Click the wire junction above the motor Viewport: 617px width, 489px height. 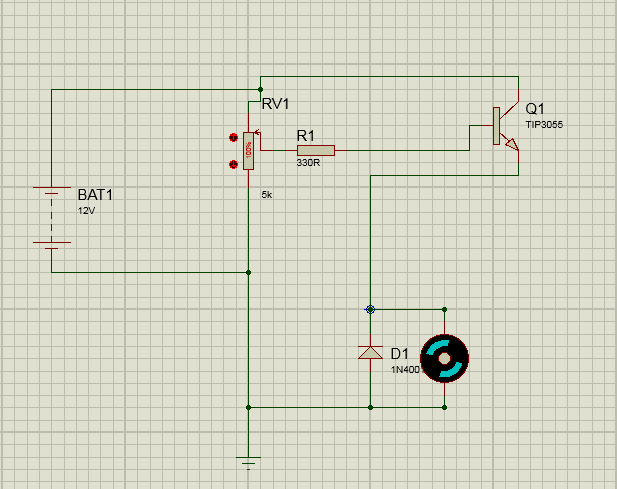click(444, 310)
